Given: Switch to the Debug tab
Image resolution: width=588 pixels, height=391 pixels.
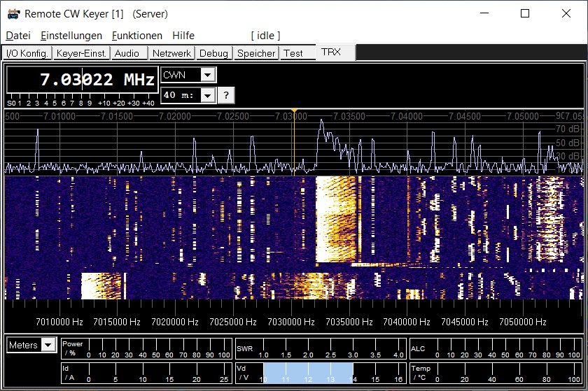Looking at the screenshot, I should 213,53.
